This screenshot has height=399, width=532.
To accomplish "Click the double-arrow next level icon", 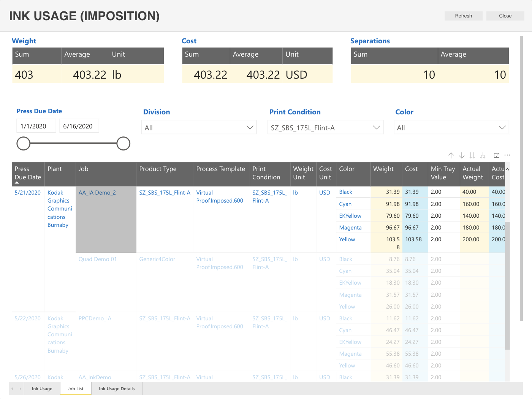I will 472,155.
